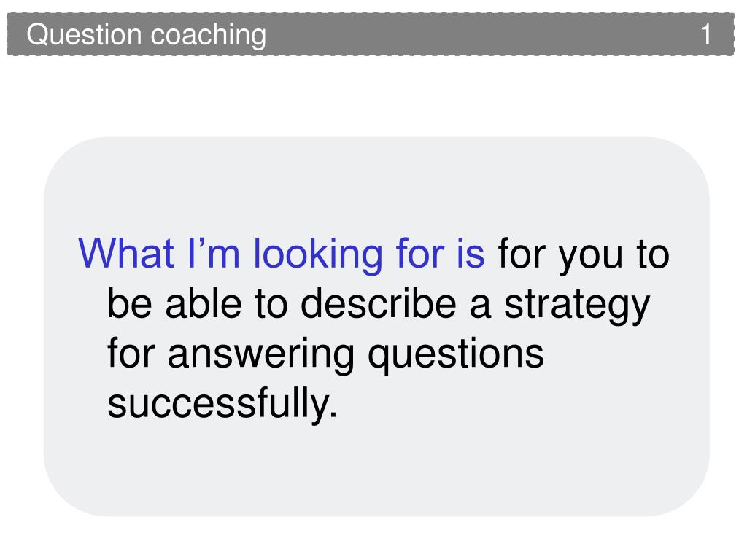Click the blue word 'for' before 'is'

pos(419,253)
